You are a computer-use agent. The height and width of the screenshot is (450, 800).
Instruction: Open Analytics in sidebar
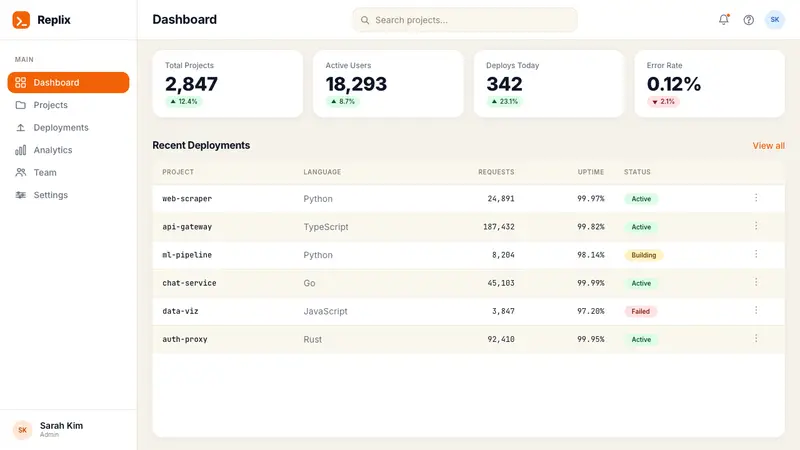[x=68, y=150]
